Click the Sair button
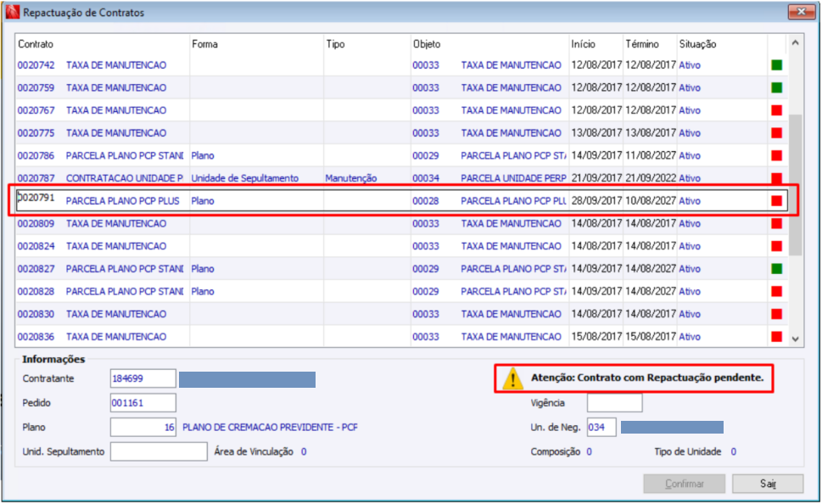This screenshot has width=822, height=504. [x=768, y=484]
